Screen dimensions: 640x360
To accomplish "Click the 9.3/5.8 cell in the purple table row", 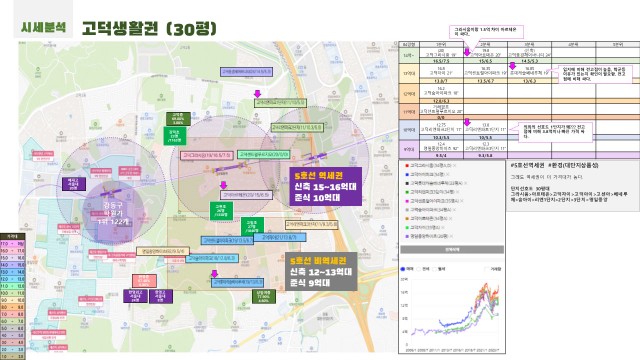I will (485, 156).
